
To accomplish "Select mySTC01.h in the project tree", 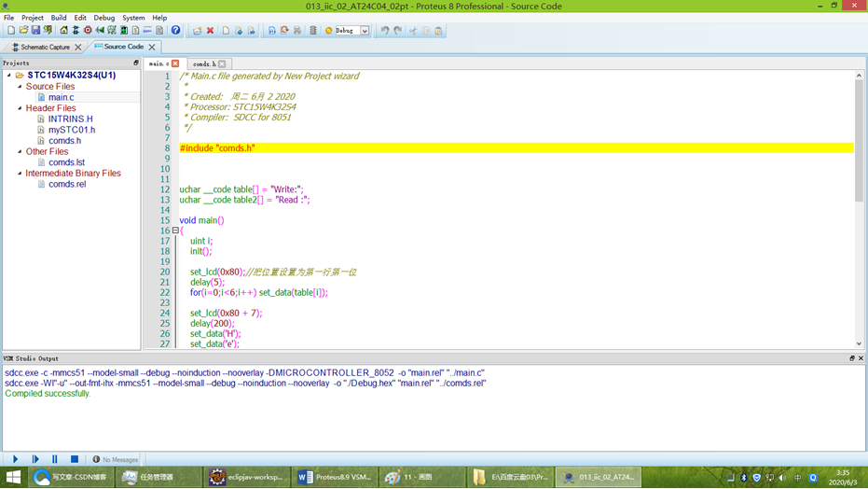I will point(72,130).
